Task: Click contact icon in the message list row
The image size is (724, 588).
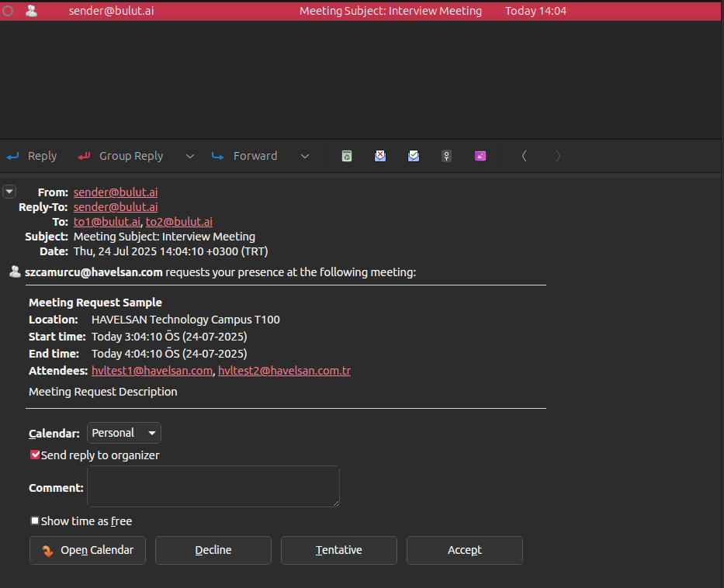Action: [x=31, y=11]
